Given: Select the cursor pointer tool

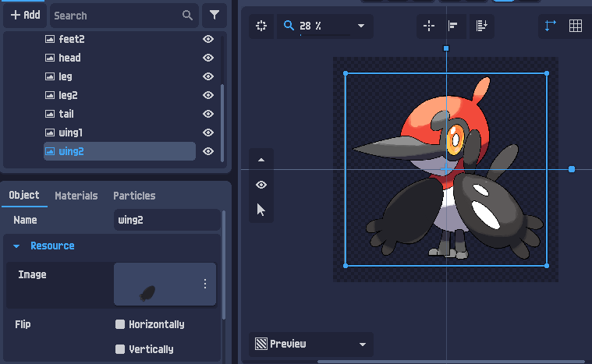Looking at the screenshot, I should (x=261, y=210).
